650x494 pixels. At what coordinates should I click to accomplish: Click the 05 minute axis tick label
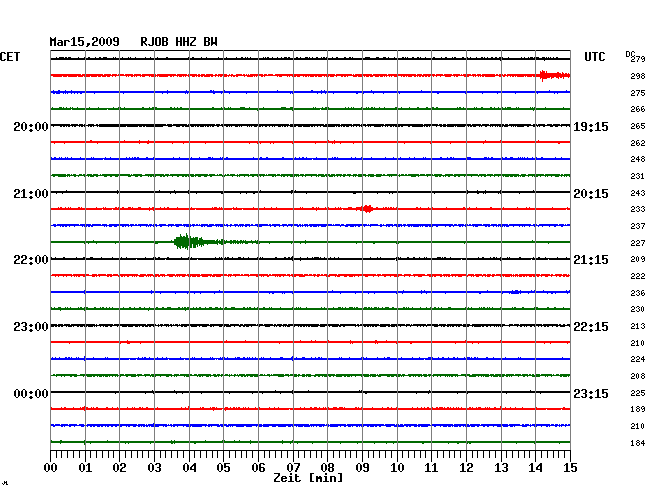coord(223,468)
